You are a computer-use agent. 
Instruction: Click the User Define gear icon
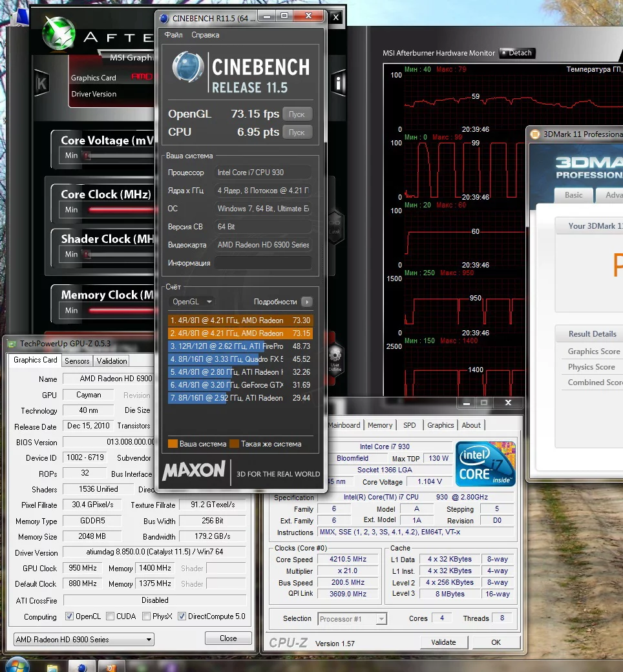(335, 359)
